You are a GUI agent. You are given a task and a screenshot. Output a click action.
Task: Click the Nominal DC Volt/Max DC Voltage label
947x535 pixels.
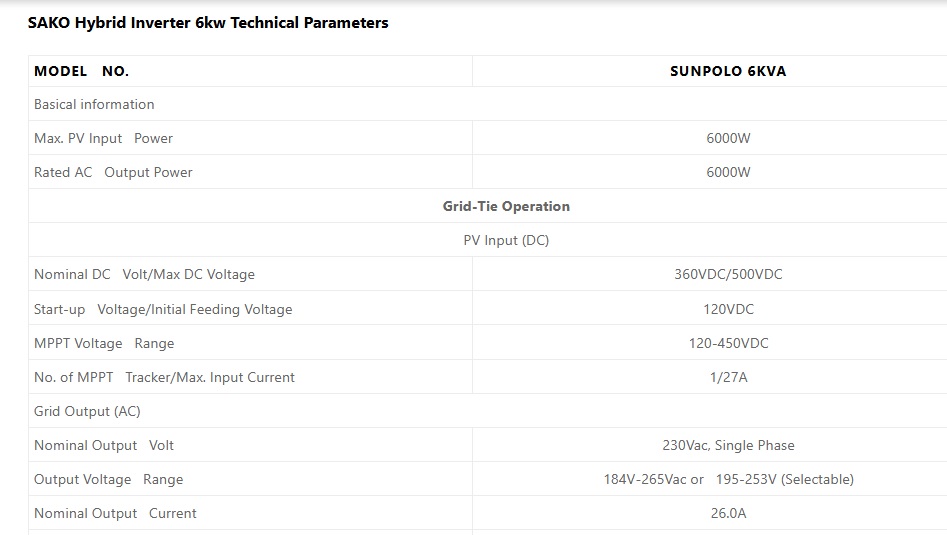tap(144, 274)
